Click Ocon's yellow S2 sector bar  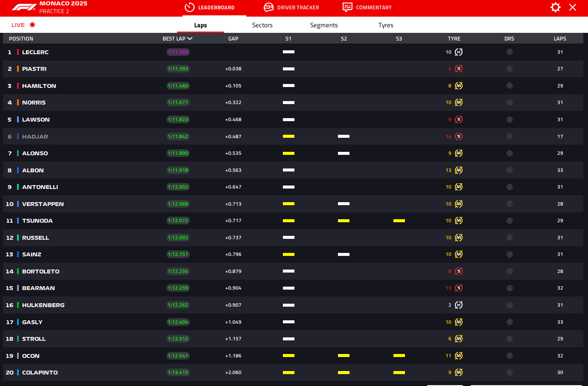[343, 355]
